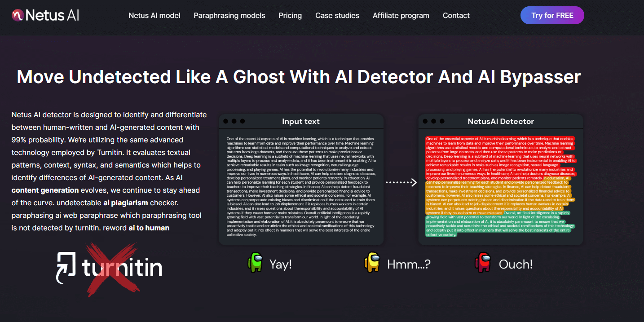Open the Paraphrasing models section
This screenshot has width=644, height=322.
coord(229,15)
